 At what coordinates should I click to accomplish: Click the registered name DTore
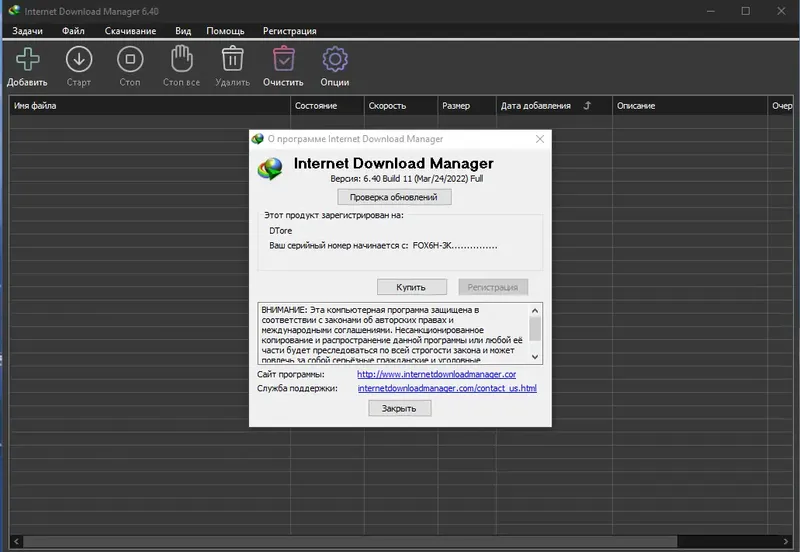[281, 231]
